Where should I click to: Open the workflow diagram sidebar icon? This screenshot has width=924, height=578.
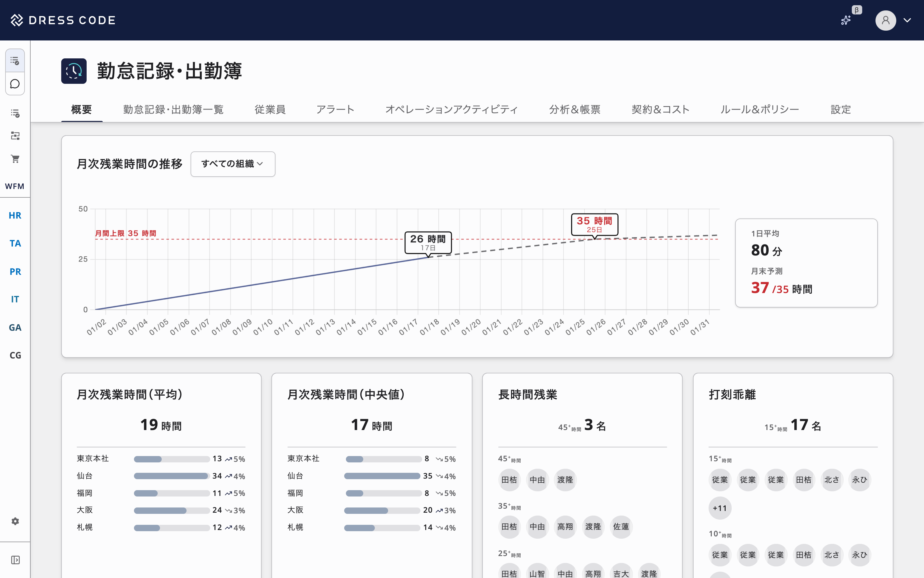[x=15, y=136]
